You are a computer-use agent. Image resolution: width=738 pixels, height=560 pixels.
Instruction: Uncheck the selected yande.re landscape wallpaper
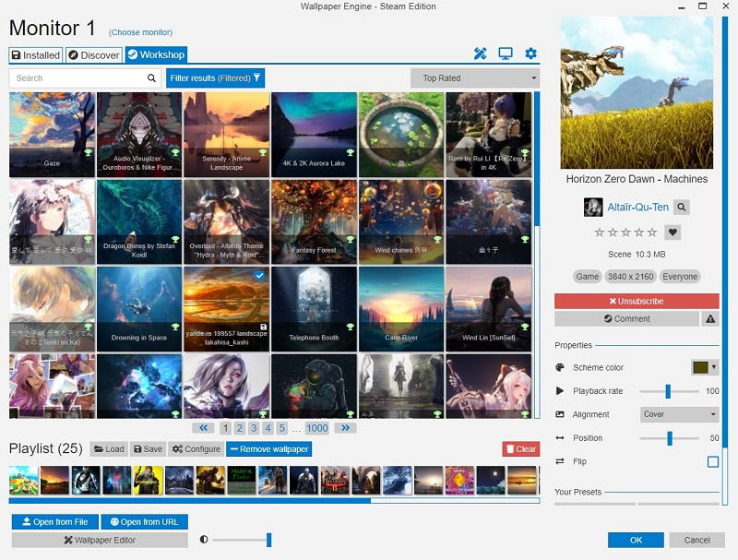pos(259,276)
